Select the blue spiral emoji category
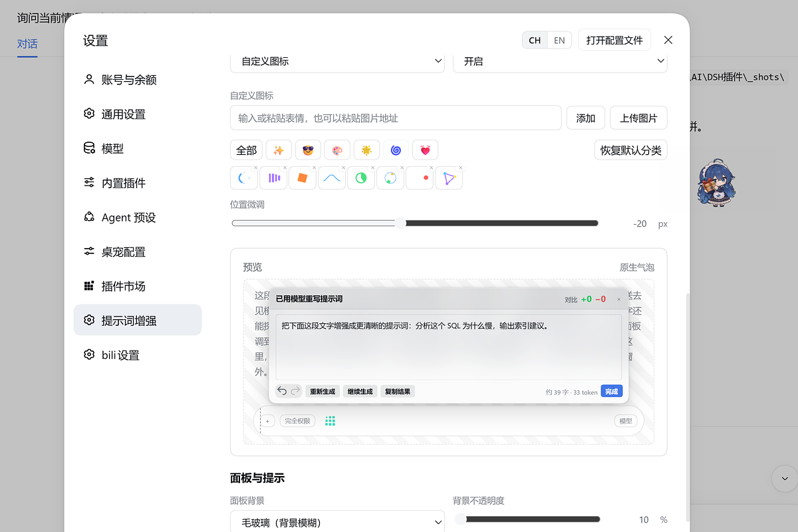Image resolution: width=798 pixels, height=532 pixels. (x=396, y=150)
